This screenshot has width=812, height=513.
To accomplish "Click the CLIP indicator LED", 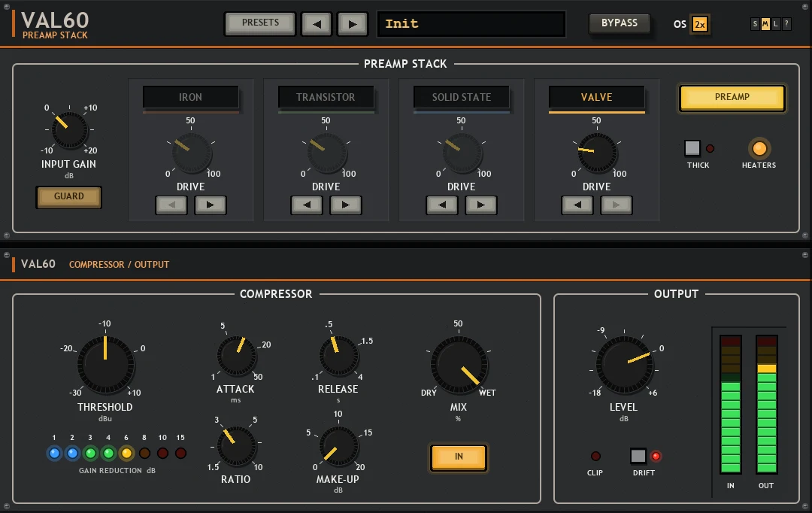I will tap(595, 456).
